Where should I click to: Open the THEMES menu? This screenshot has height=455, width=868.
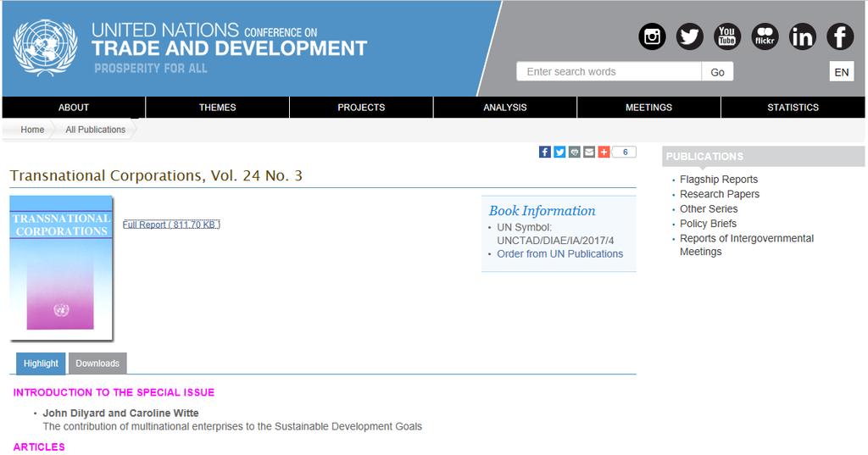218,108
